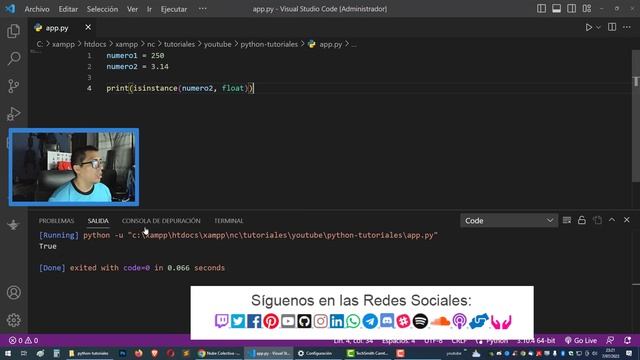The image size is (640, 360).
Task: Toggle primary sidebar layout button
Action: 541,9
